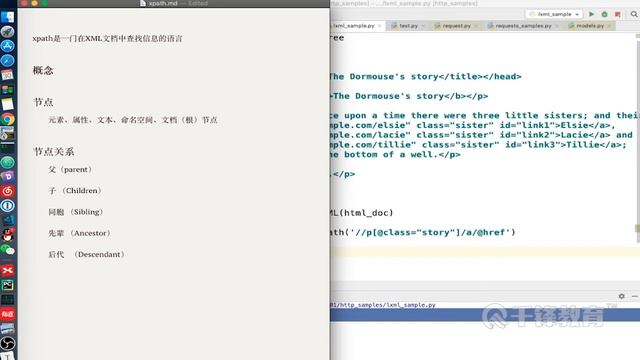
Task: Close the lxml_sample.py tab
Action: coord(380,26)
